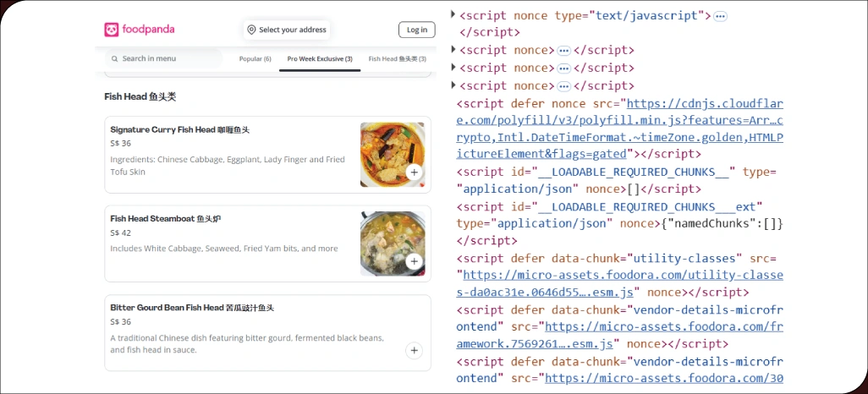Image resolution: width=868 pixels, height=394 pixels.
Task: Click the foodpanda panda logo
Action: (112, 30)
